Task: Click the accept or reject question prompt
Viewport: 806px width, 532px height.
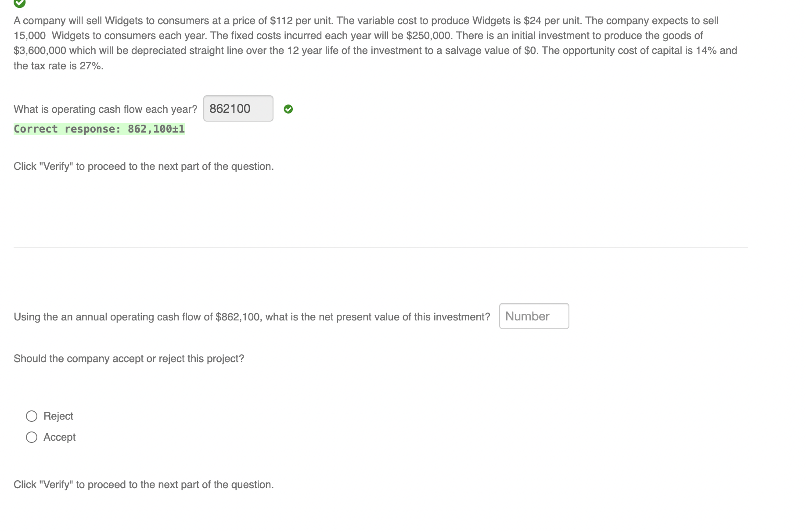Action: coord(129,358)
